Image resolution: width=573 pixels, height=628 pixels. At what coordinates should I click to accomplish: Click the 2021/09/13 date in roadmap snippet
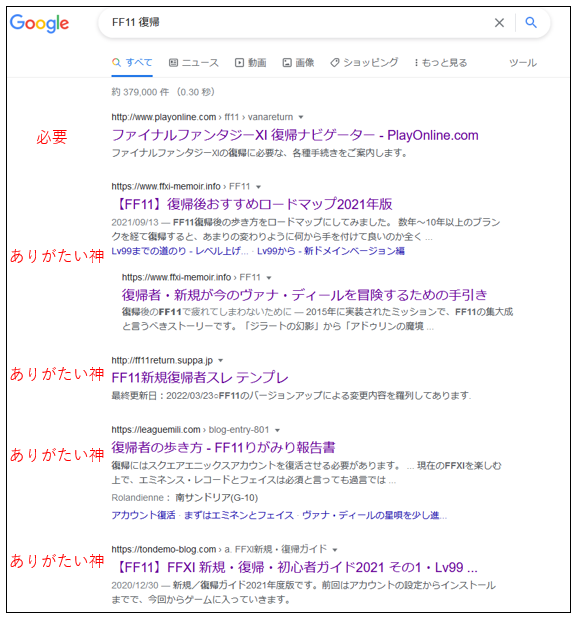tap(135, 222)
